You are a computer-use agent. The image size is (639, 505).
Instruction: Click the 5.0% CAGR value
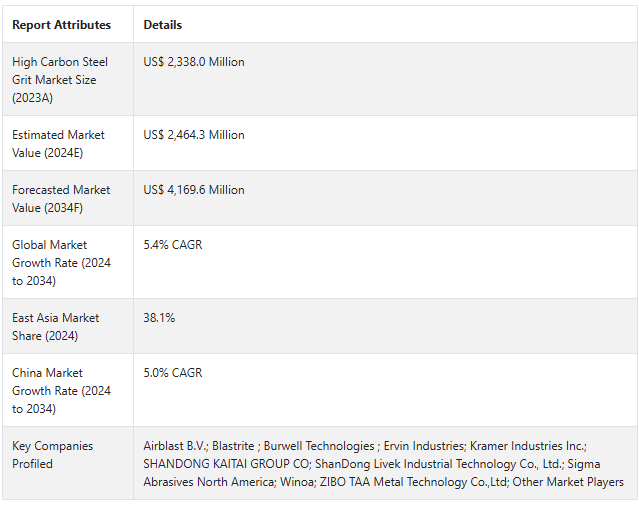173,373
